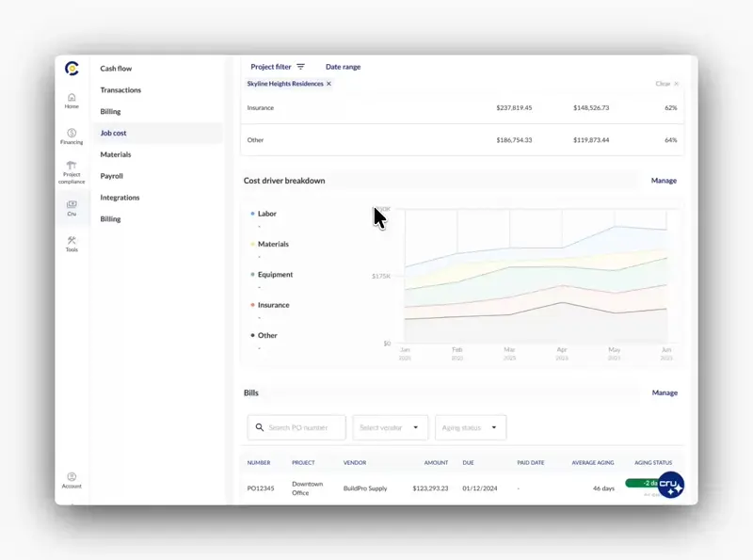The width and height of the screenshot is (753, 560).
Task: Click the 64% value in Other row
Action: 671,139
